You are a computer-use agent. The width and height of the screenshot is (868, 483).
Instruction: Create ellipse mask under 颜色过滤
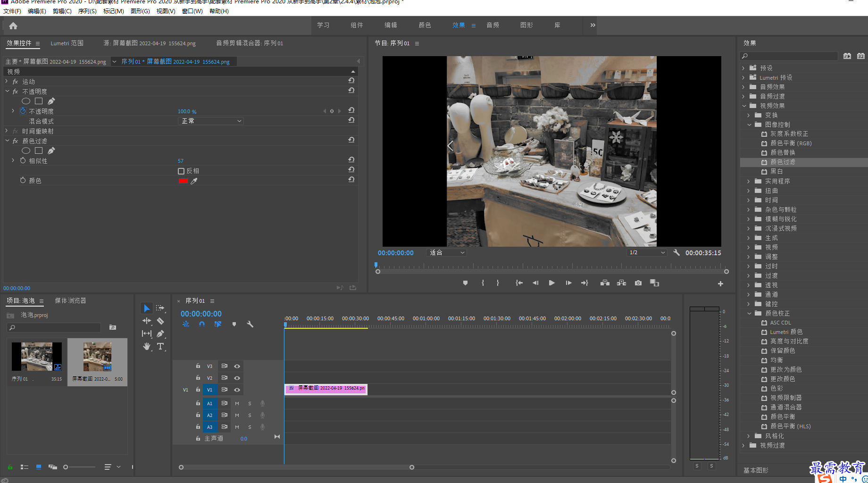(x=26, y=150)
